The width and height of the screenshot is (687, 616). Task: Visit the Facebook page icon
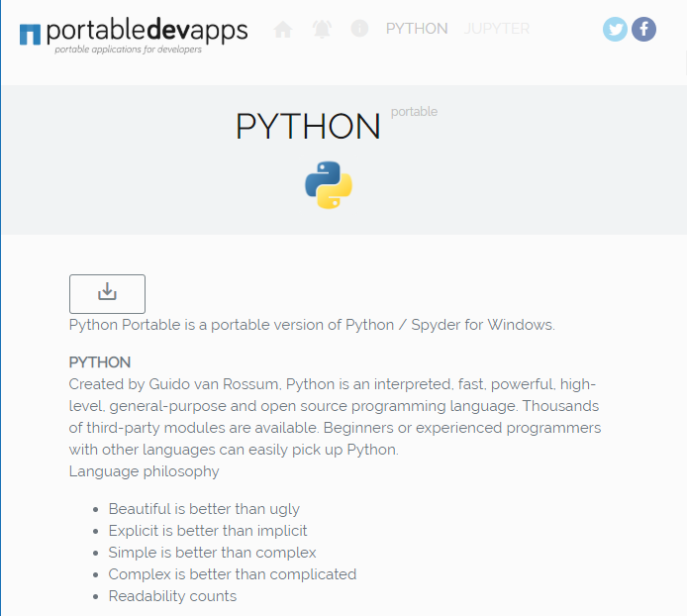click(643, 30)
